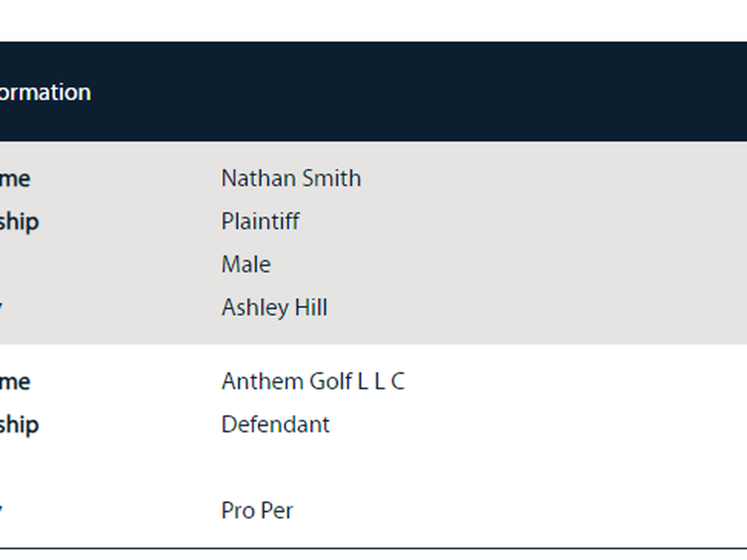Viewport: 747px width, 560px height.
Task: Click the party name Nathan Smith
Action: (291, 179)
